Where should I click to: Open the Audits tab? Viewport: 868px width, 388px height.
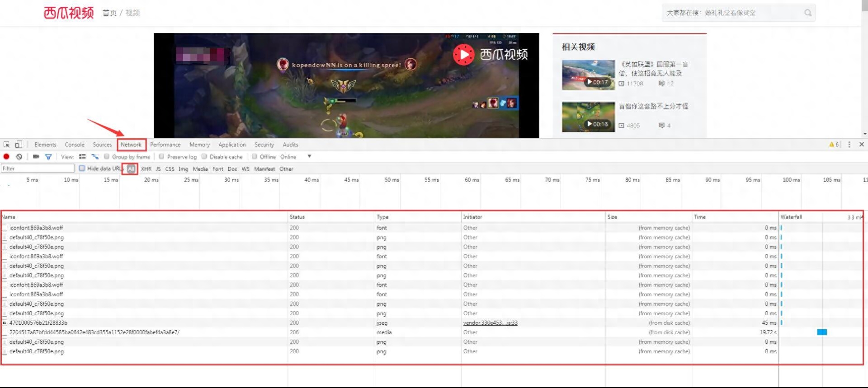point(290,145)
